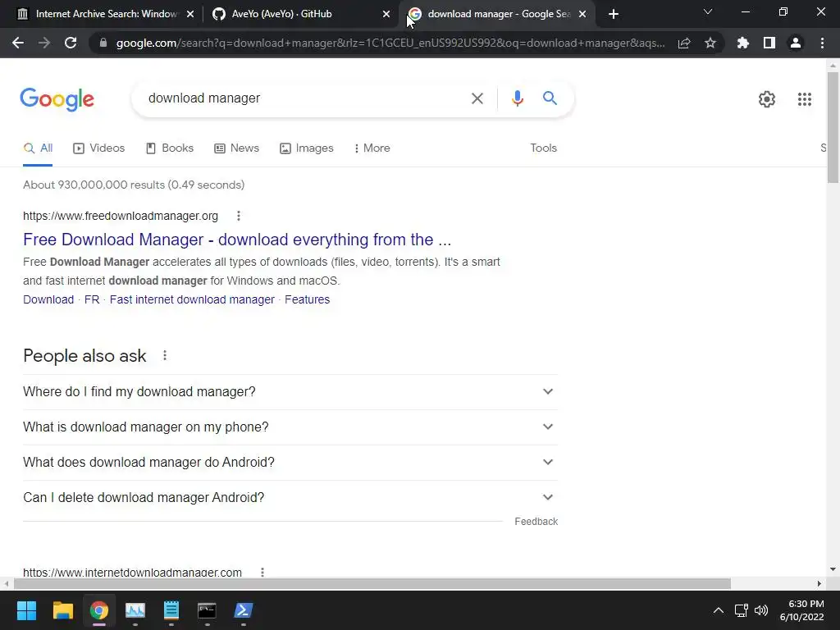Select the All results tab

(x=38, y=148)
